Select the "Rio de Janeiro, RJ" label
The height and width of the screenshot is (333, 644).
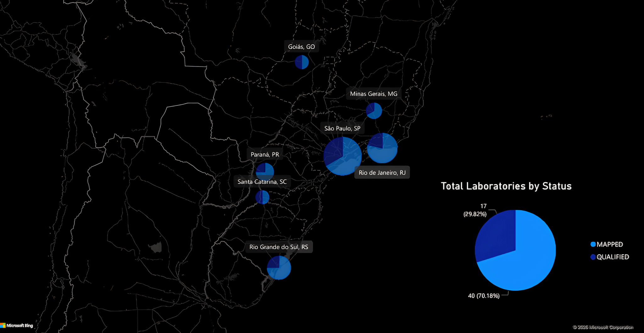pyautogui.click(x=382, y=172)
